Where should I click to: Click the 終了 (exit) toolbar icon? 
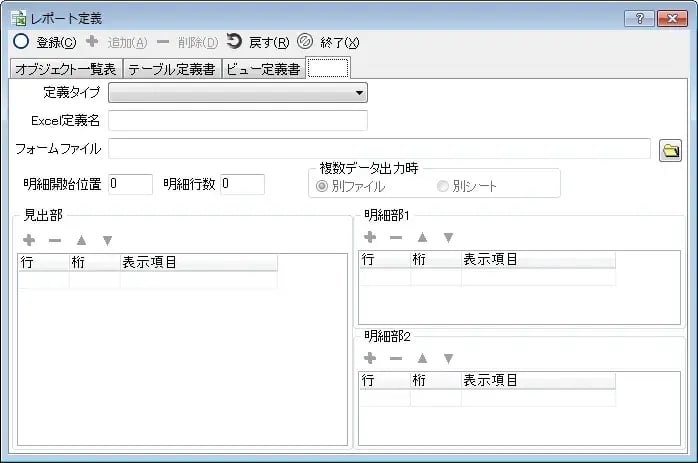point(305,42)
